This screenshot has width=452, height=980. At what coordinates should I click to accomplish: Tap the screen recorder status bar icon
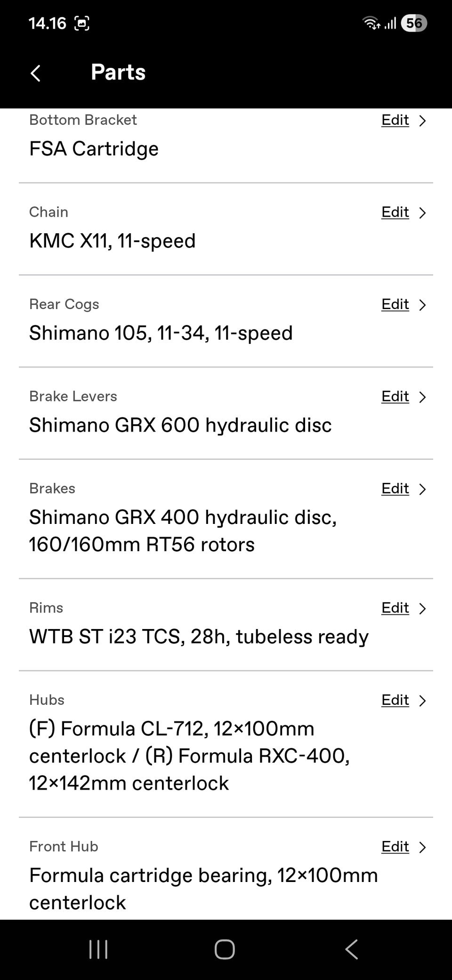82,23
